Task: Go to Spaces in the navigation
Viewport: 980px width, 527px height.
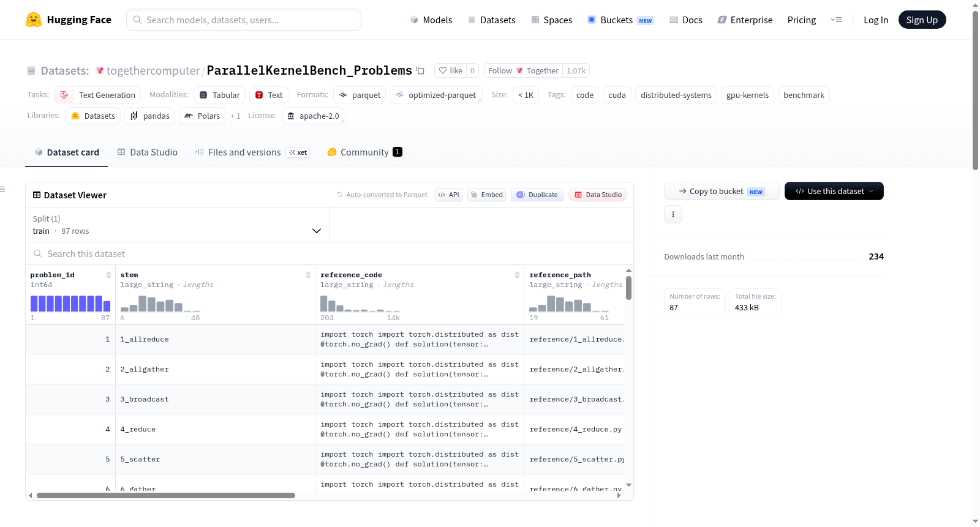Action: pos(552,20)
